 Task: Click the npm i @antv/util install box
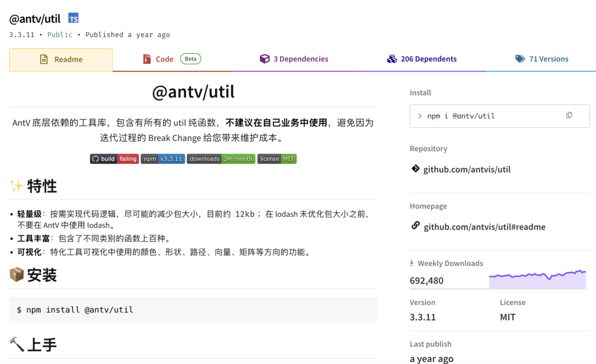click(x=500, y=116)
